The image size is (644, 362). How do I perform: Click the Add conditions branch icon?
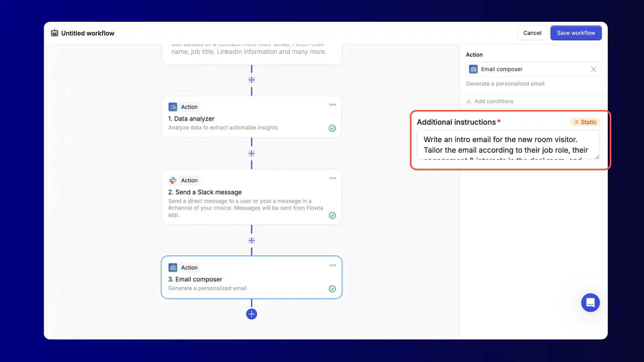(x=469, y=101)
